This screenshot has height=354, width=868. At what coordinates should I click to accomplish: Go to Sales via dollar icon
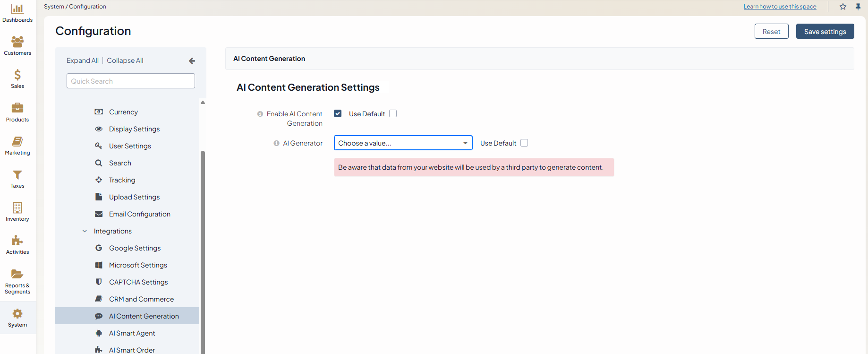point(17,75)
